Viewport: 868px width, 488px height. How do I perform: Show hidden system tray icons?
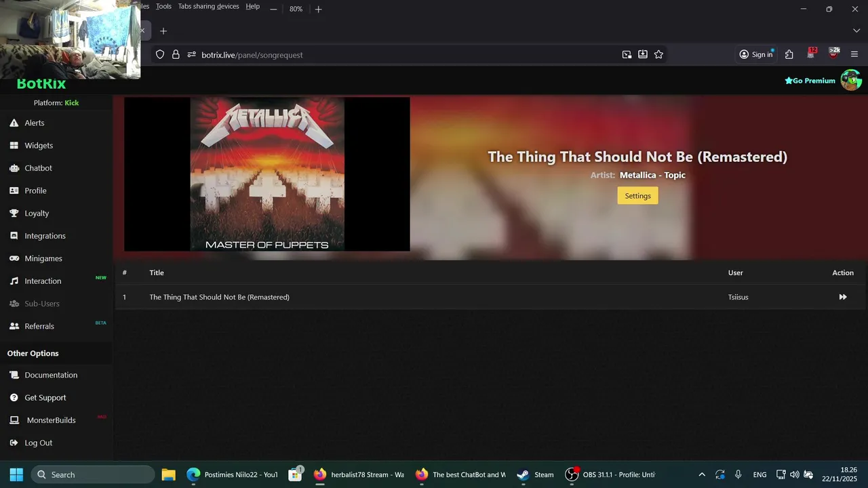click(x=702, y=474)
